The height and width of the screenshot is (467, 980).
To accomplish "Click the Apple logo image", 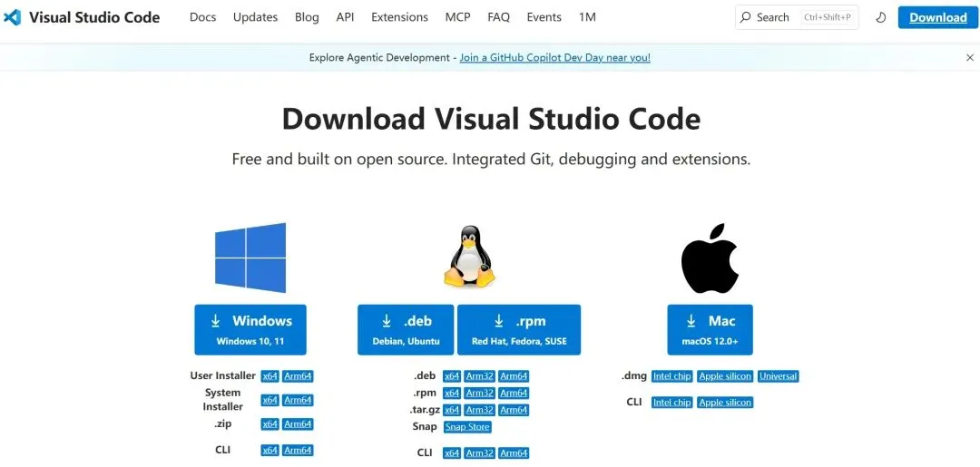I will point(710,258).
